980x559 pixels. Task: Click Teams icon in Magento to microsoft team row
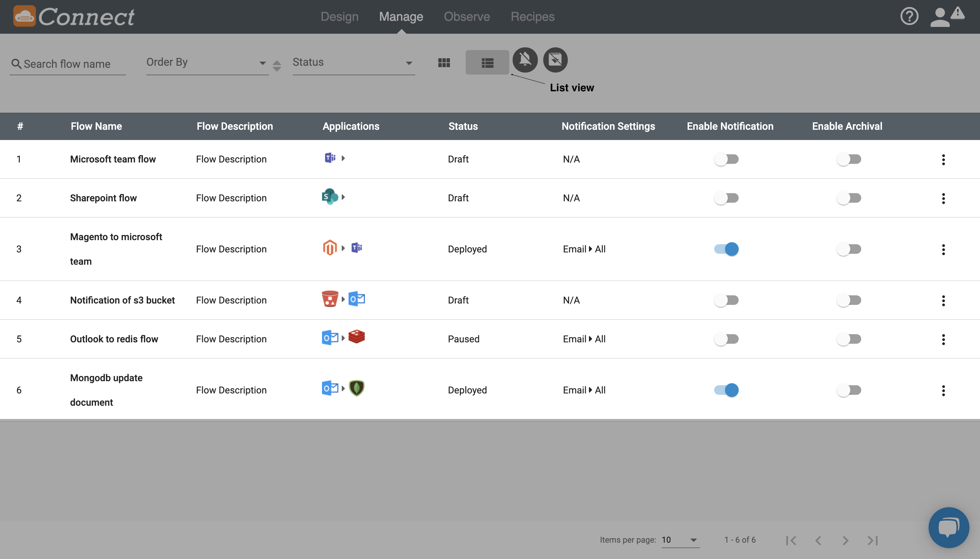(x=357, y=248)
